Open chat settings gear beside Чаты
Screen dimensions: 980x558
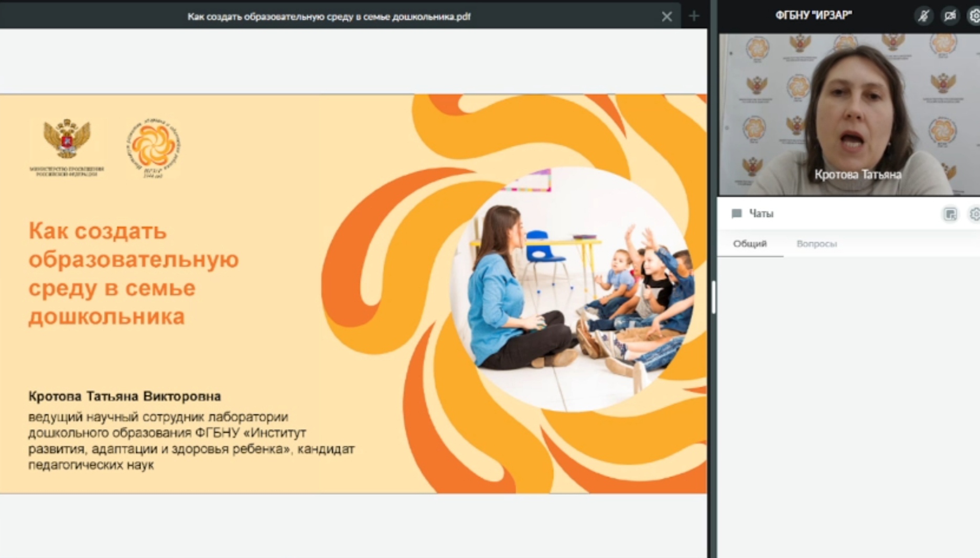pos(974,214)
